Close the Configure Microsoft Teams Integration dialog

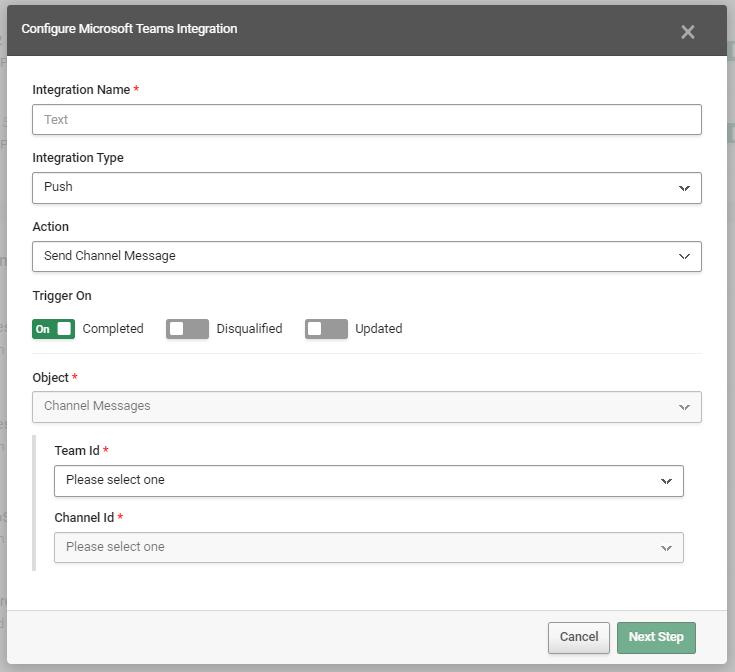tap(687, 32)
